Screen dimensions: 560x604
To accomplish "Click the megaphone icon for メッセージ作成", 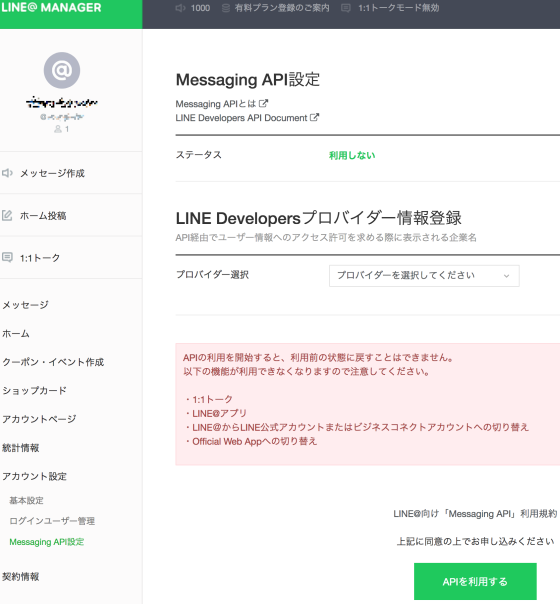I will tap(7, 173).
